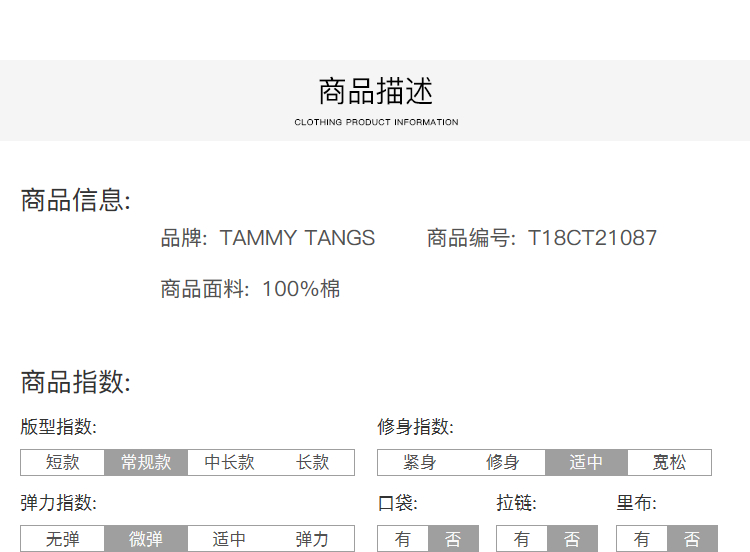The image size is (750, 552).
Task: Pick 无弹 in 弹力指数
Action: point(63,539)
